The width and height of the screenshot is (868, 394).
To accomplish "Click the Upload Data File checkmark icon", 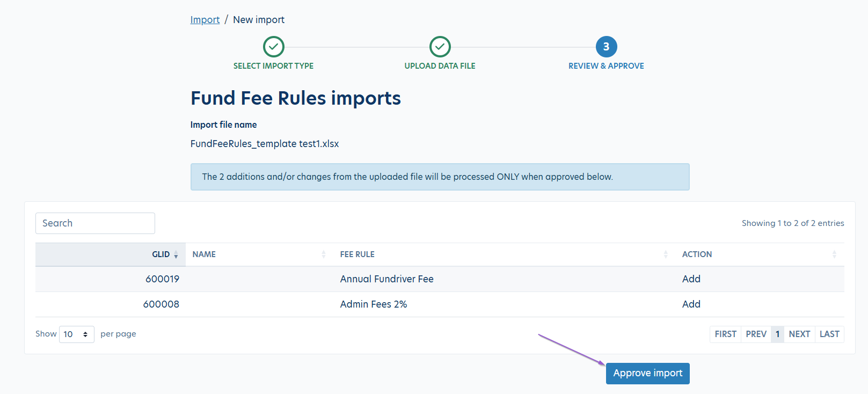I will point(440,47).
